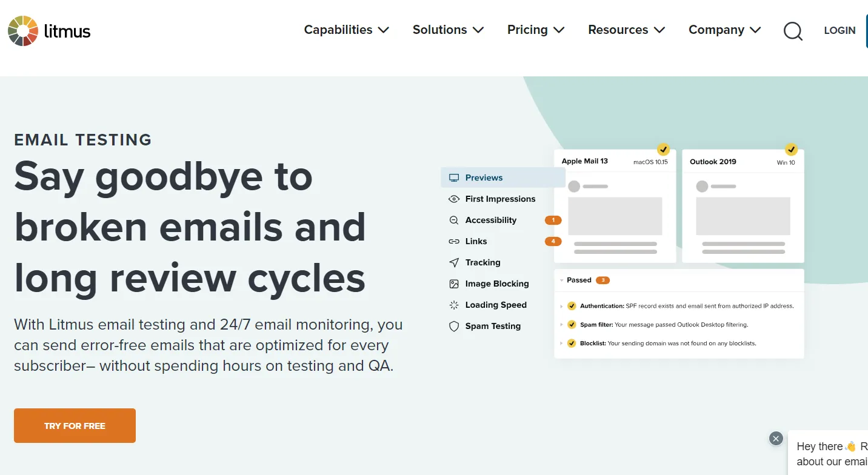This screenshot has height=475, width=868.
Task: Click the Links chain icon
Action: coord(454,241)
